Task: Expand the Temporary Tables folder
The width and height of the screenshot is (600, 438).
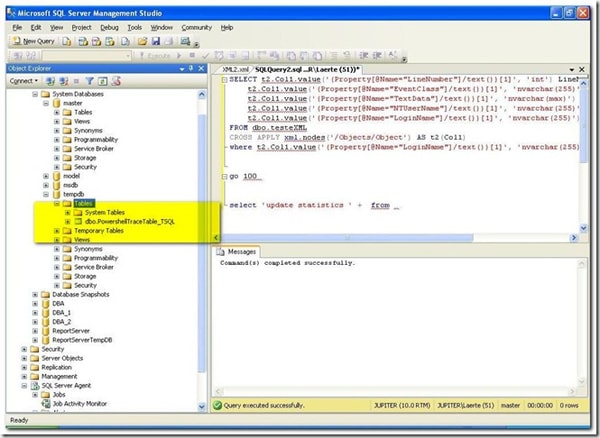Action: pos(57,231)
